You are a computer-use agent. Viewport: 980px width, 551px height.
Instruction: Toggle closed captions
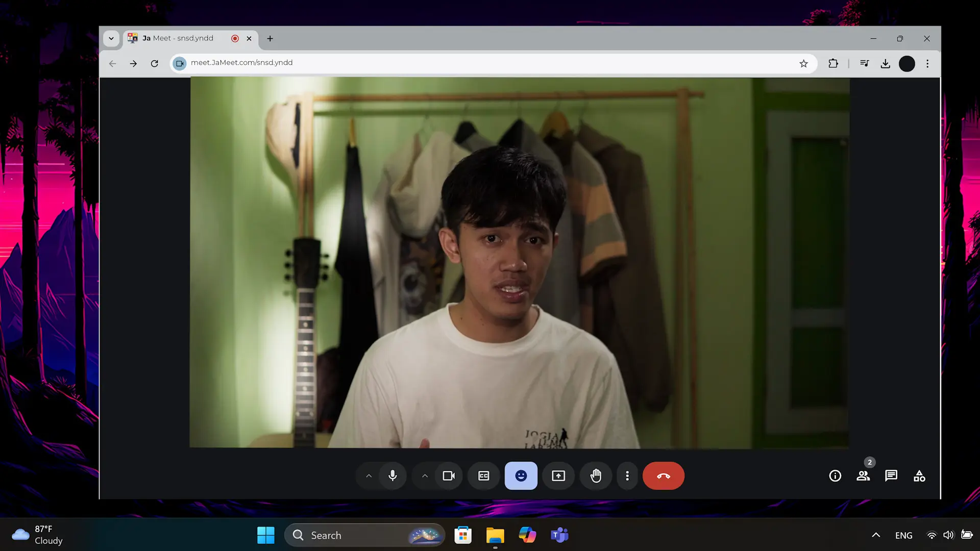point(483,475)
